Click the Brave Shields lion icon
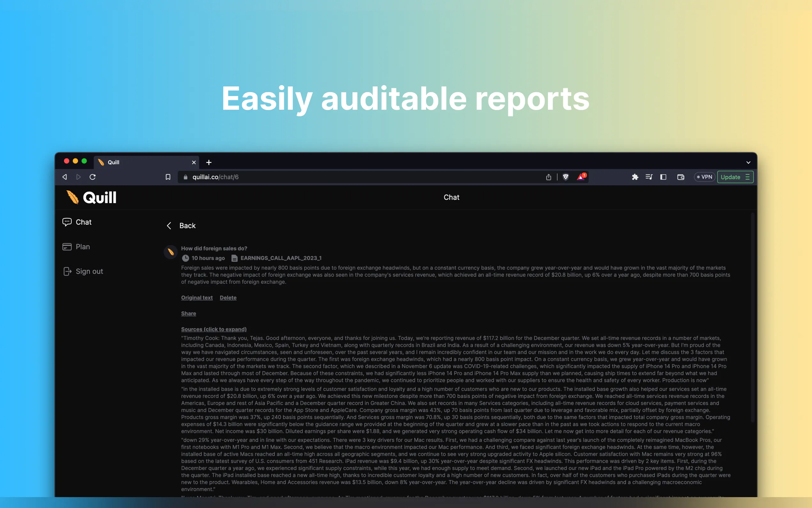 point(566,177)
